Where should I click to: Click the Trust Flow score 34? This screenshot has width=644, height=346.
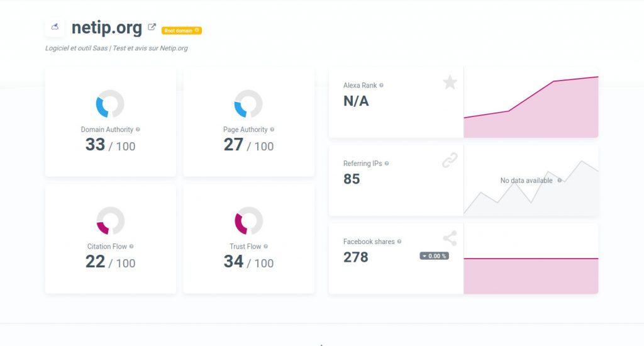(x=234, y=262)
